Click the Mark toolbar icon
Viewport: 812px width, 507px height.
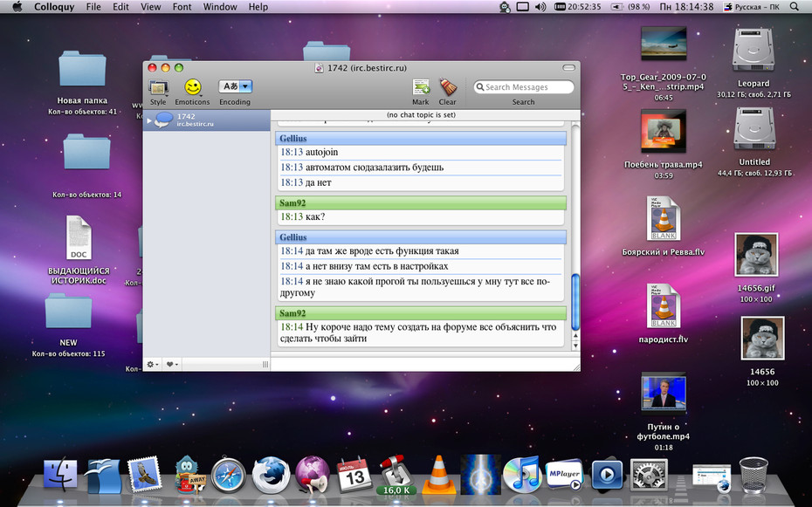[421, 87]
